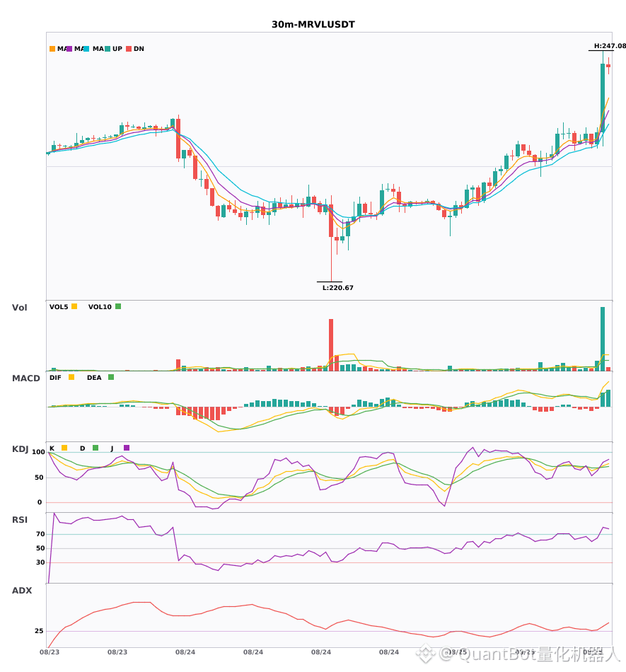
Task: Click the yellow VOL5 legend swatch
Action: tap(74, 306)
